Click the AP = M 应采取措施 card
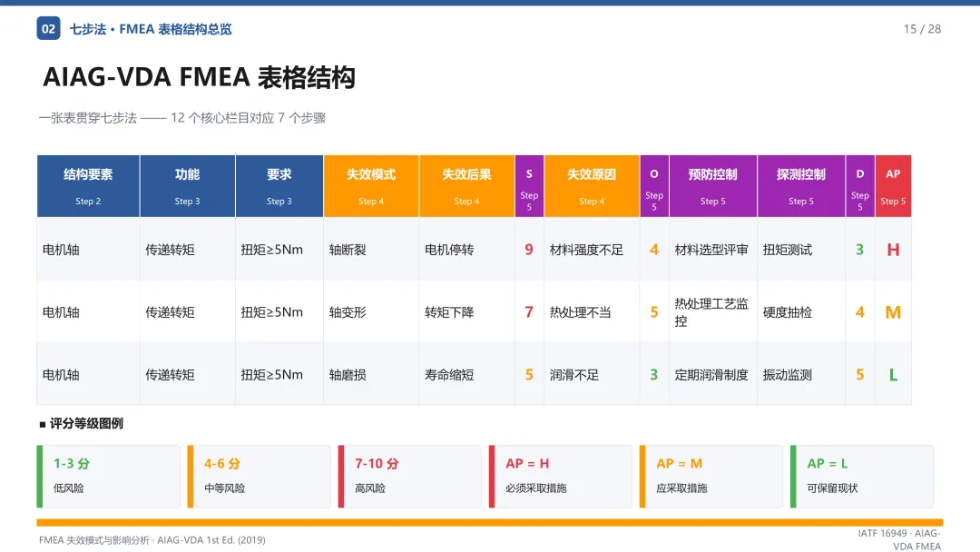Screen dimensions: 980x552 (711, 477)
